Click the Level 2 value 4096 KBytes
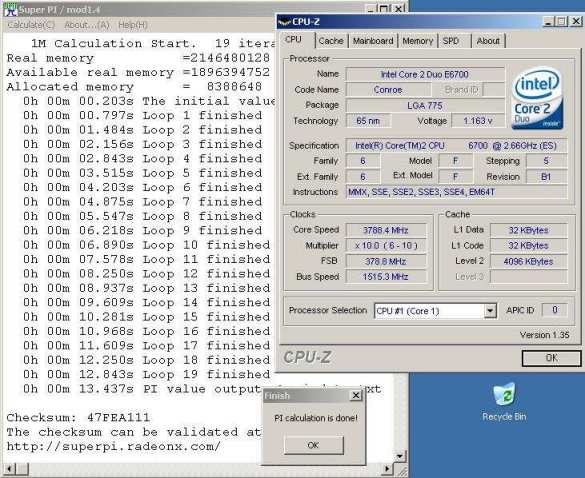This screenshot has height=478, width=585. (x=529, y=261)
